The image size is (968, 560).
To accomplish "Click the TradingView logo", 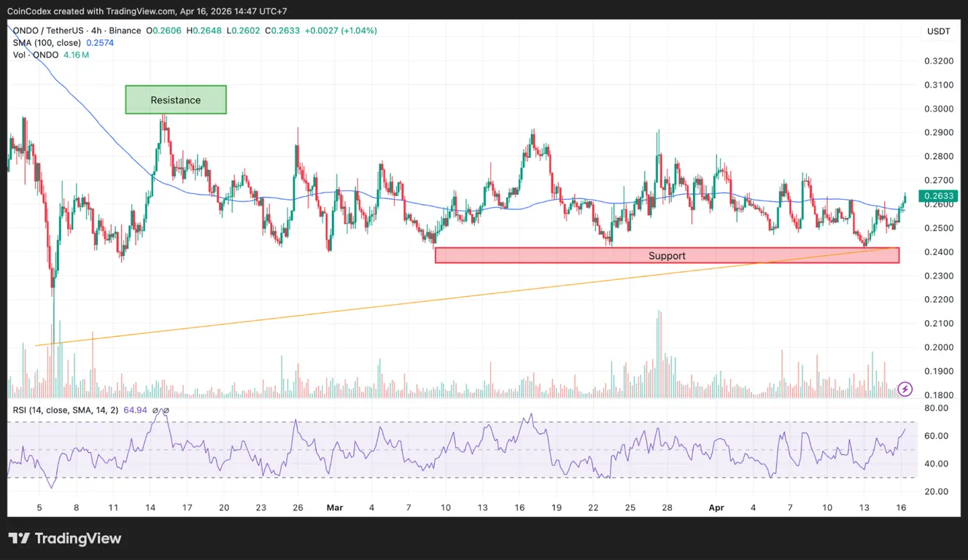I will 65,539.
